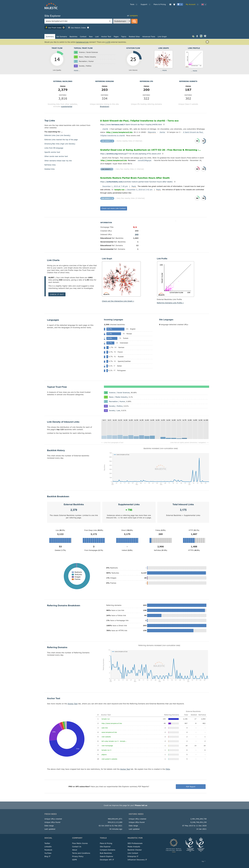This screenshot has width=249, height=868.
Task: Click gear icon next to scitechdaily.com URL
Action: click(x=175, y=182)
